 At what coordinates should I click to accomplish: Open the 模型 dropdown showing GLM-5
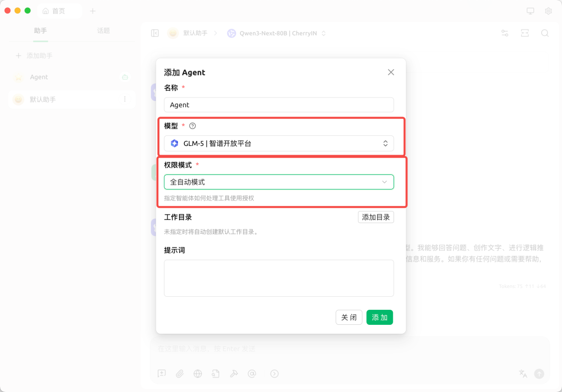[279, 144]
